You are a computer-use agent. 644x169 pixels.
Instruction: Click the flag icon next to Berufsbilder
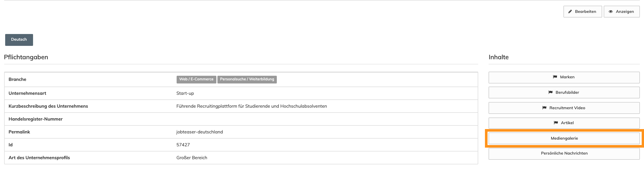[551, 92]
